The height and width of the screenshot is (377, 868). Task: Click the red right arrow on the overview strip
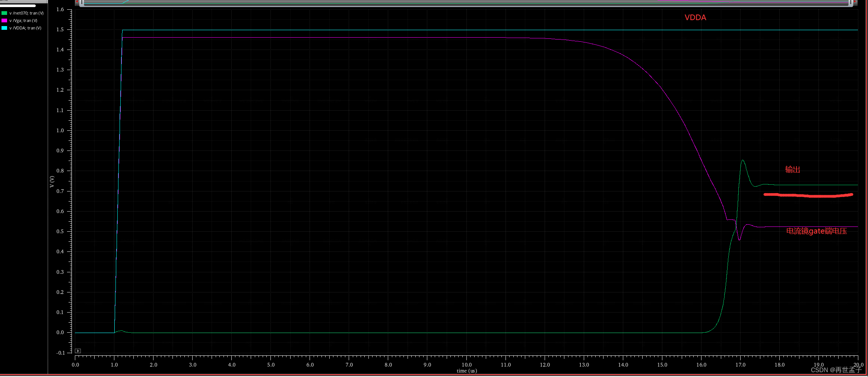pyautogui.click(x=856, y=2)
